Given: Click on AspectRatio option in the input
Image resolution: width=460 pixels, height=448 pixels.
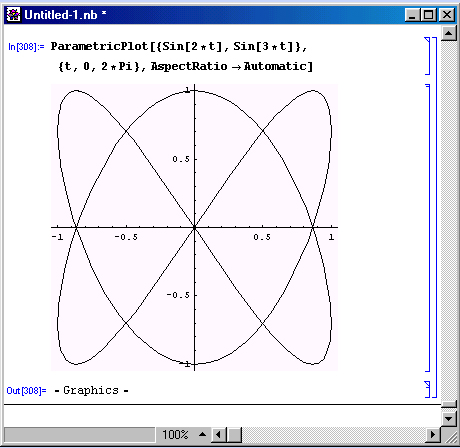Looking at the screenshot, I should click(x=189, y=66).
